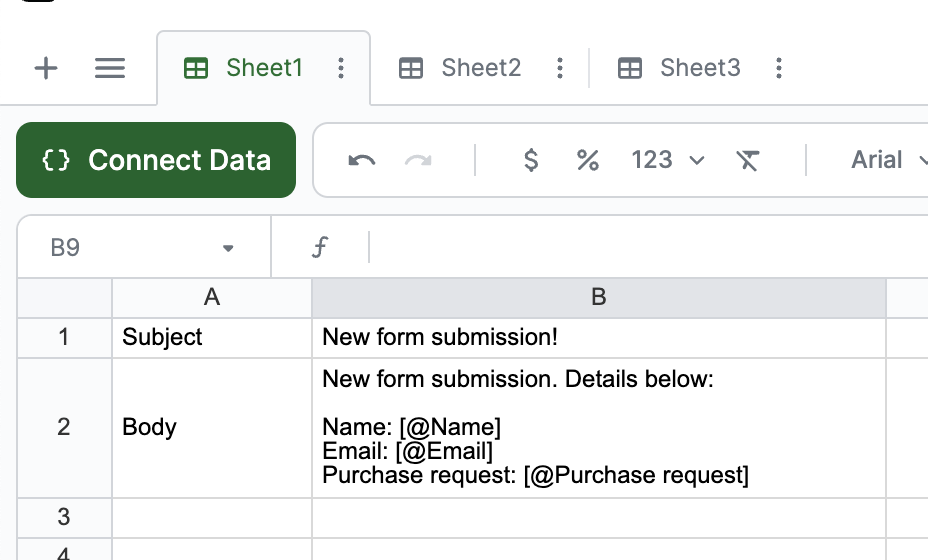Open Sheet1 tab options menu

[x=341, y=68]
